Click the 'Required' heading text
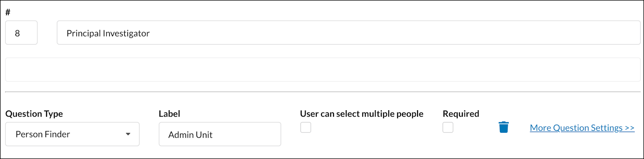 click(461, 114)
